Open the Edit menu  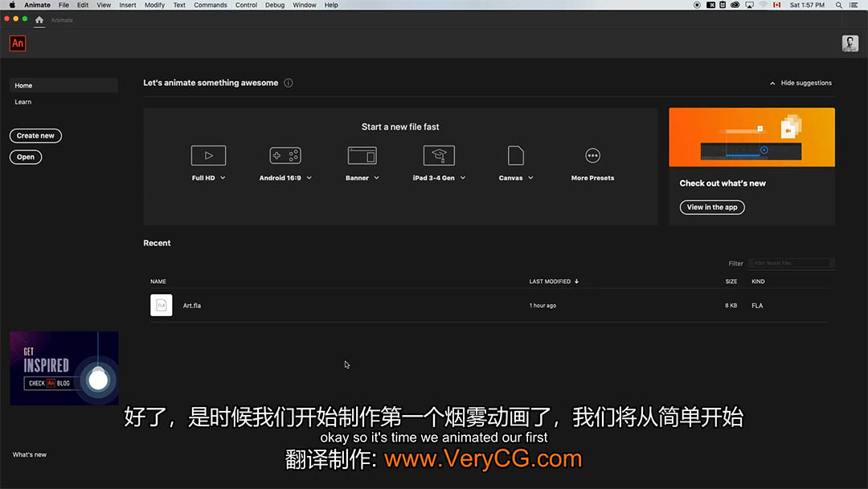83,5
